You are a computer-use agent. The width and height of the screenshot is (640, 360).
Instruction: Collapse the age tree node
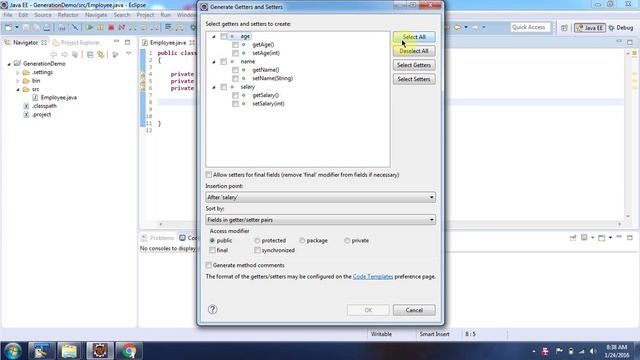(213, 36)
